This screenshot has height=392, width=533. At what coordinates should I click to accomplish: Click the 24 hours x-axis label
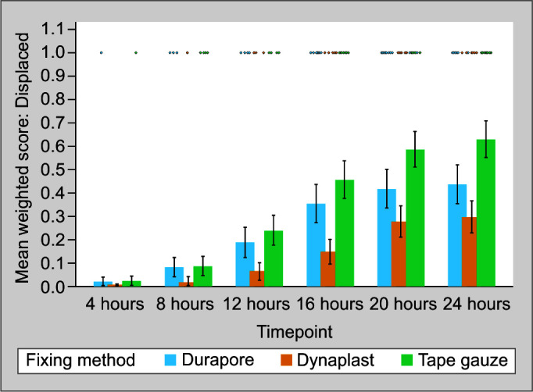(476, 303)
